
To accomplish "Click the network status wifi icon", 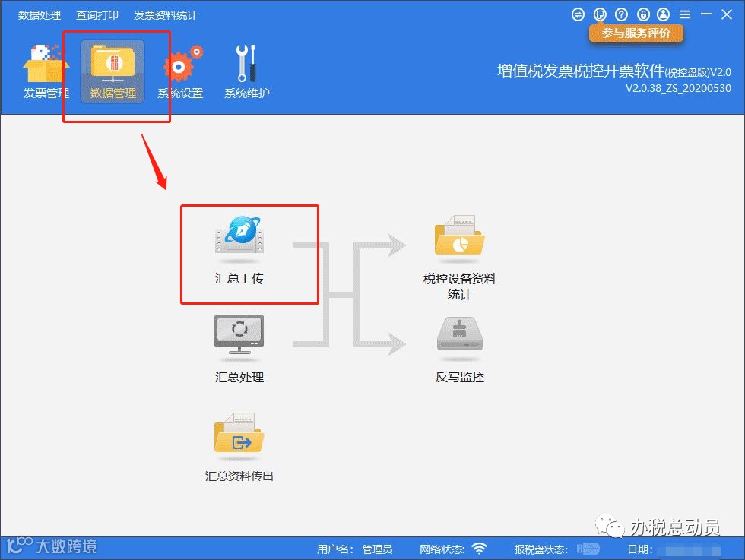I will pyautogui.click(x=480, y=549).
